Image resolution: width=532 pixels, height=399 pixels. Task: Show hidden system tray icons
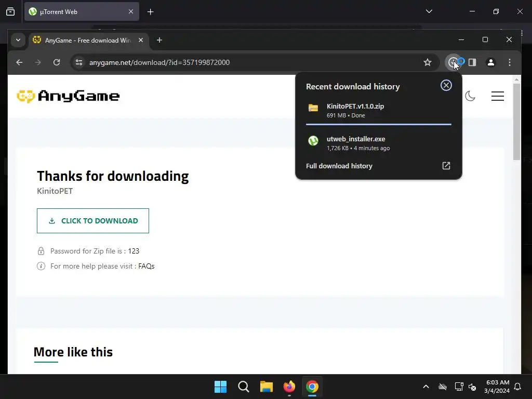(x=426, y=387)
